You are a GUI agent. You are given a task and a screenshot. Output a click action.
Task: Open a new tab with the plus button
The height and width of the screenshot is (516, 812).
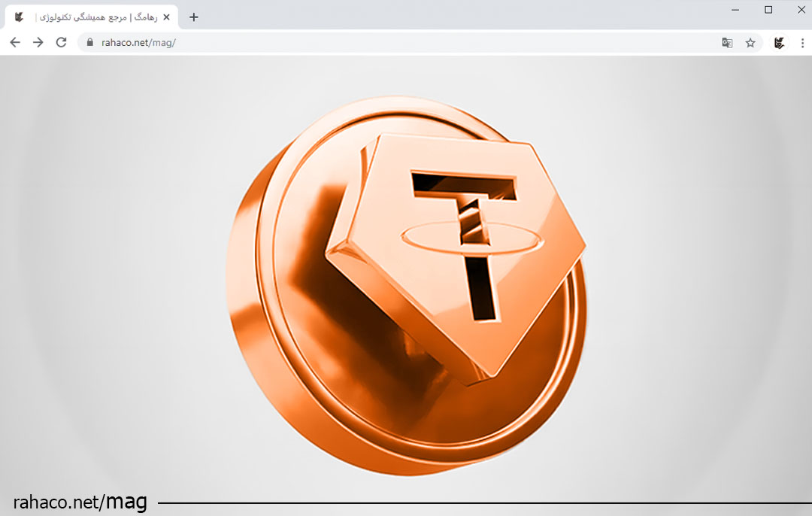click(x=194, y=17)
